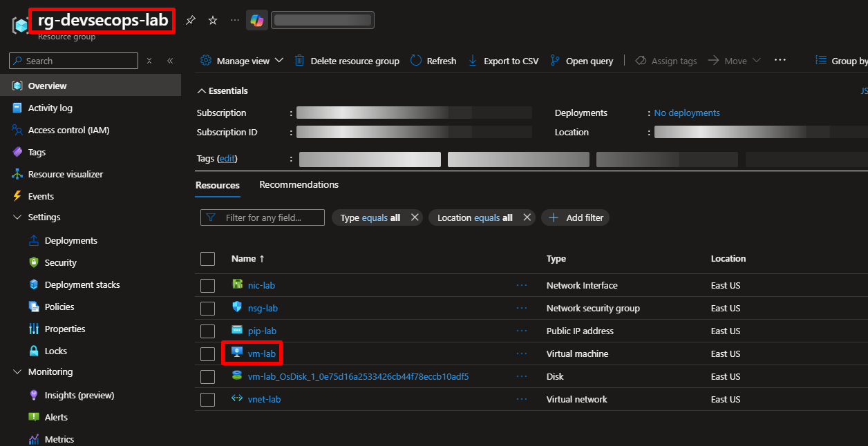Toggle the select-all header checkbox

(207, 259)
